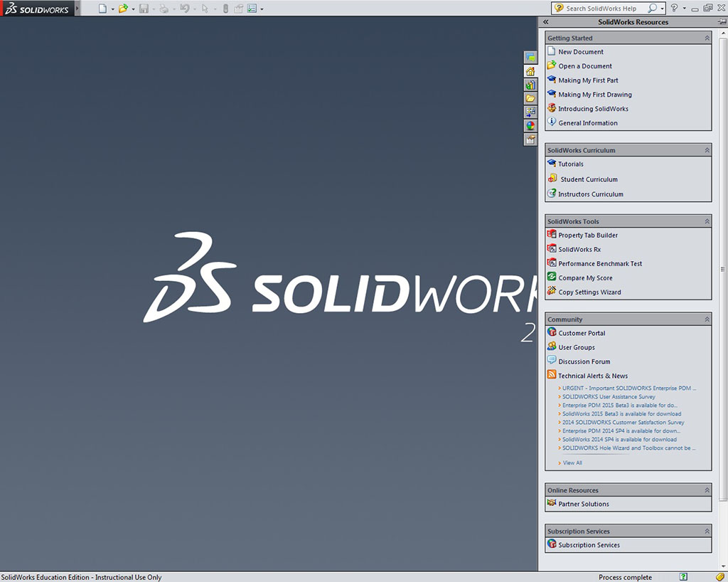This screenshot has width=728, height=582.
Task: Open the SolidWorks Forum task pane tab
Action: pos(530,57)
